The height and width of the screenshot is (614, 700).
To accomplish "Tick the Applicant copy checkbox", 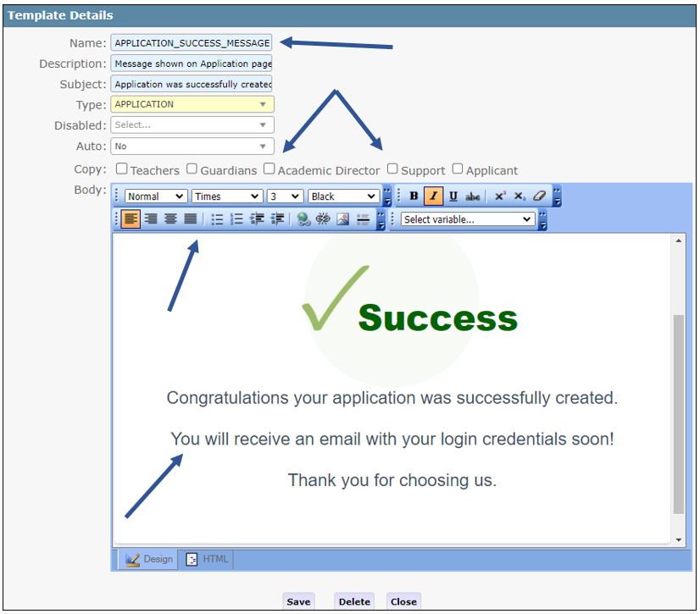I will [458, 169].
